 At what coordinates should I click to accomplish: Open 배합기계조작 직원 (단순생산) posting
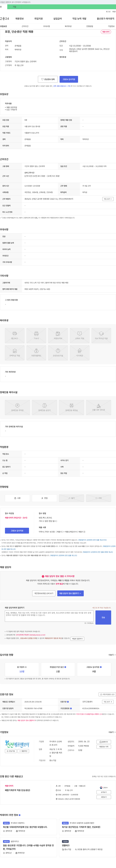[18, 790]
